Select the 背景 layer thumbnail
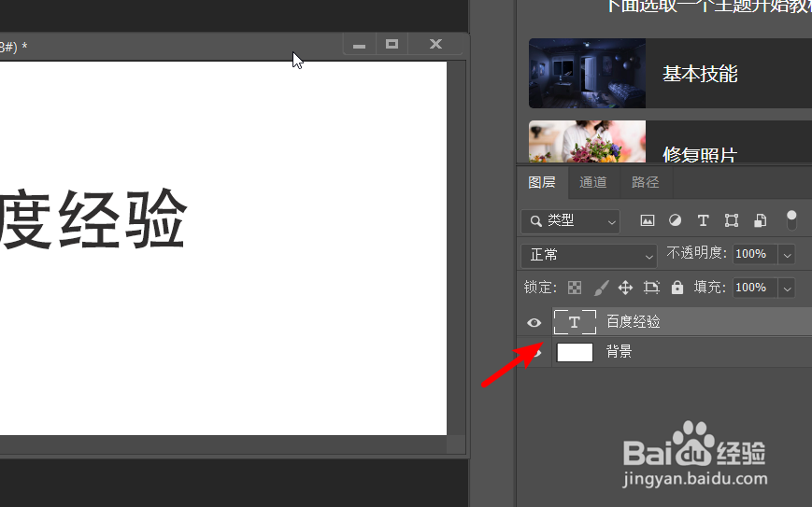Screen dimensions: 812x507 click(575, 352)
